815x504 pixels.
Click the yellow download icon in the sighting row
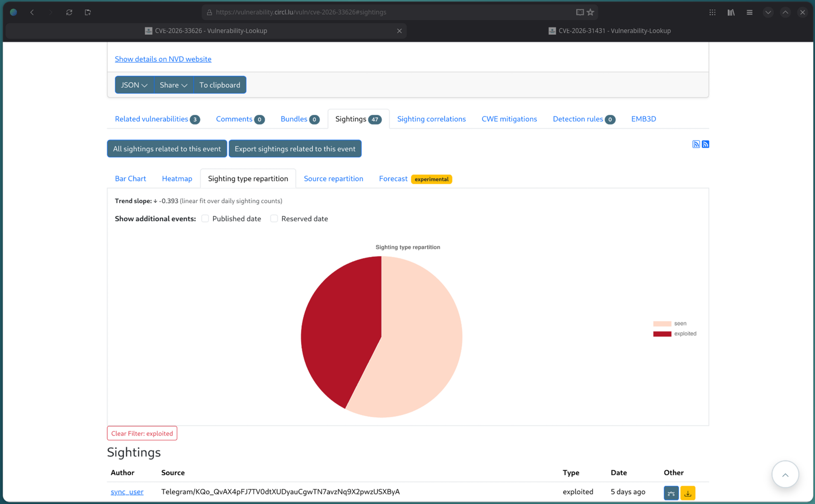(687, 493)
